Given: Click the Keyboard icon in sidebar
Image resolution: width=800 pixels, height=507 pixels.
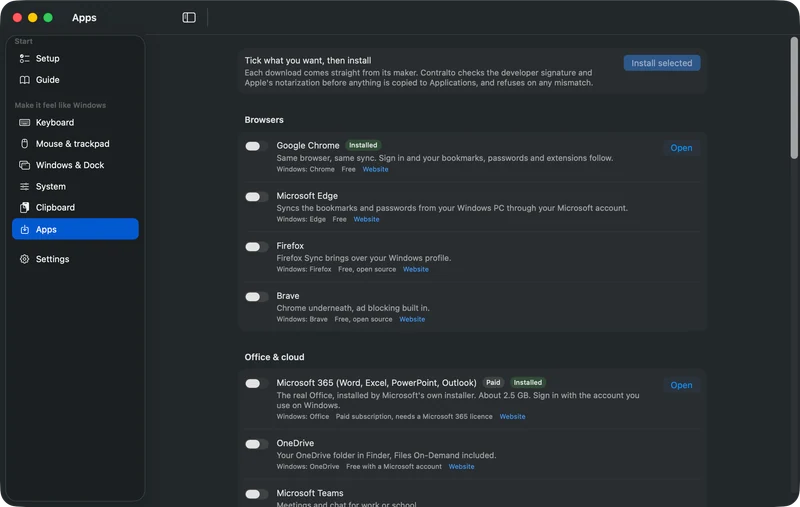Looking at the screenshot, I should [x=24, y=122].
